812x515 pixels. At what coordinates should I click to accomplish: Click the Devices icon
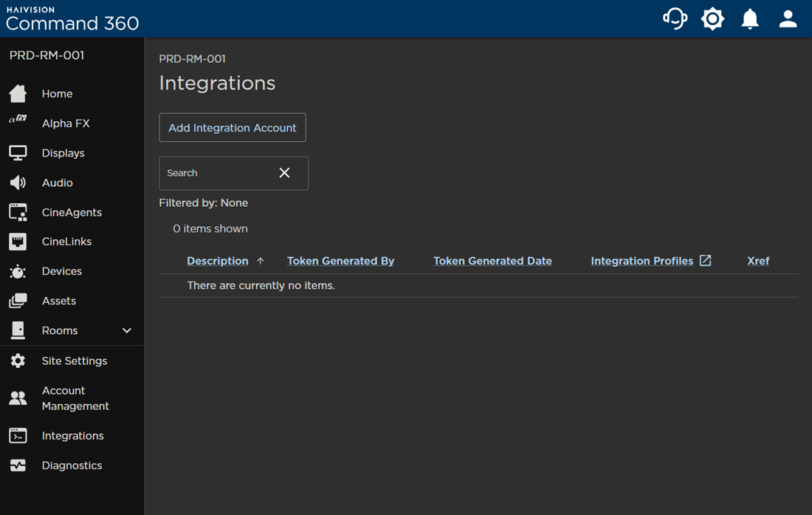pos(18,271)
